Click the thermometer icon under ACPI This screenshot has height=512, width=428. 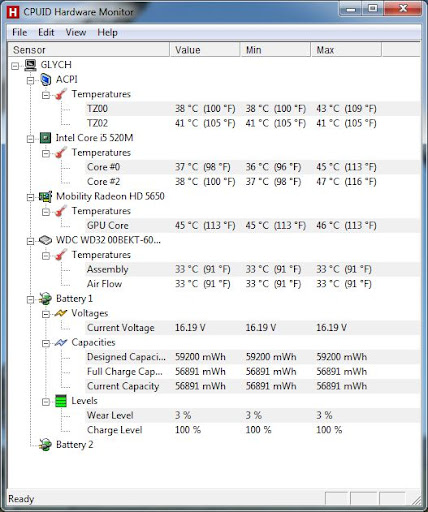[61, 94]
